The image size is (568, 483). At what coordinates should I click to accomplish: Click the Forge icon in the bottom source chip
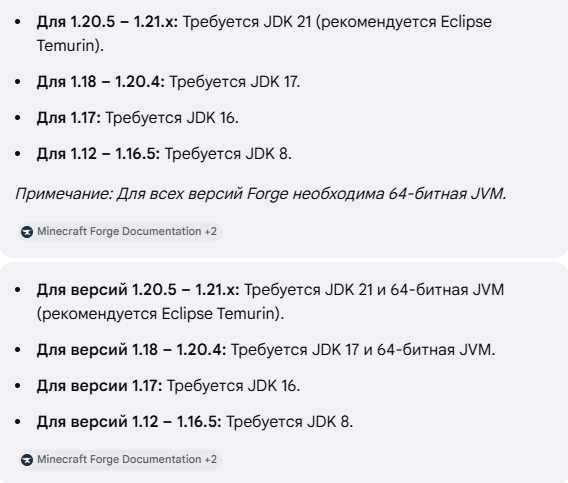coord(27,460)
